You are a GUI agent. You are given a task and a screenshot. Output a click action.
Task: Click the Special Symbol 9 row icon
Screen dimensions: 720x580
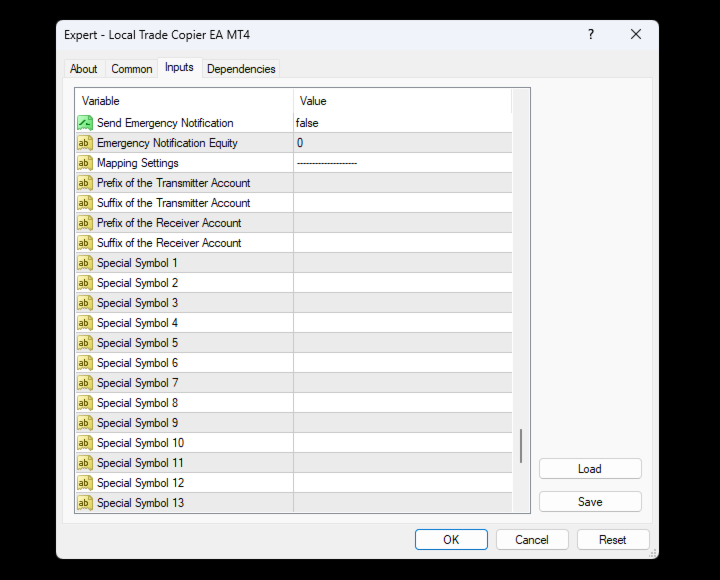point(85,423)
